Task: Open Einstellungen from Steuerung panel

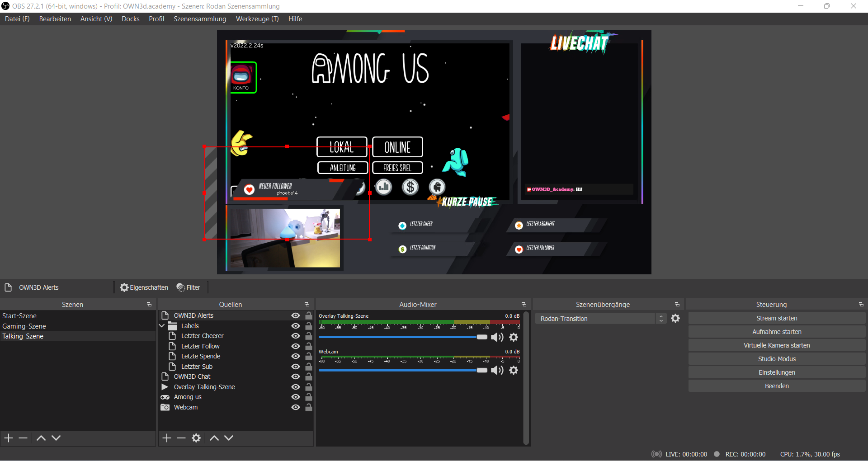Action: pos(777,372)
